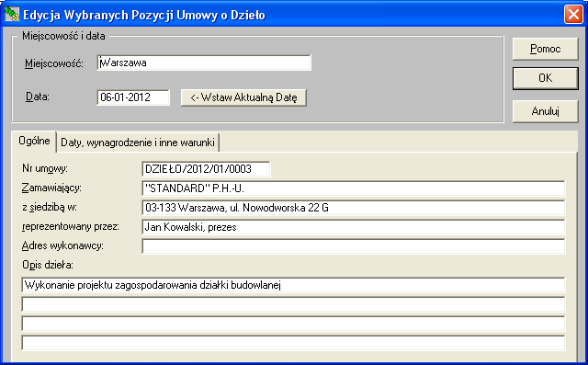Click the Zamawiający: label
588x365 pixels.
pos(51,188)
